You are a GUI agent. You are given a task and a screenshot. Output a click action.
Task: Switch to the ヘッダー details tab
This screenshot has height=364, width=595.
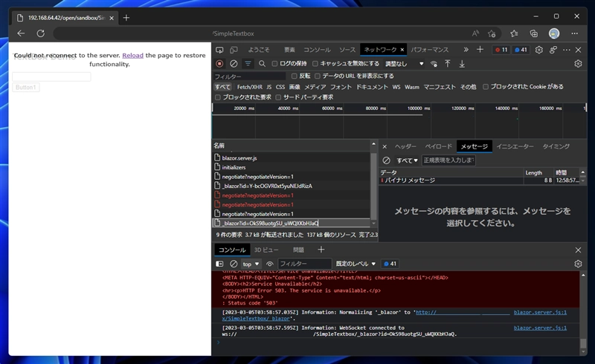coord(405,146)
